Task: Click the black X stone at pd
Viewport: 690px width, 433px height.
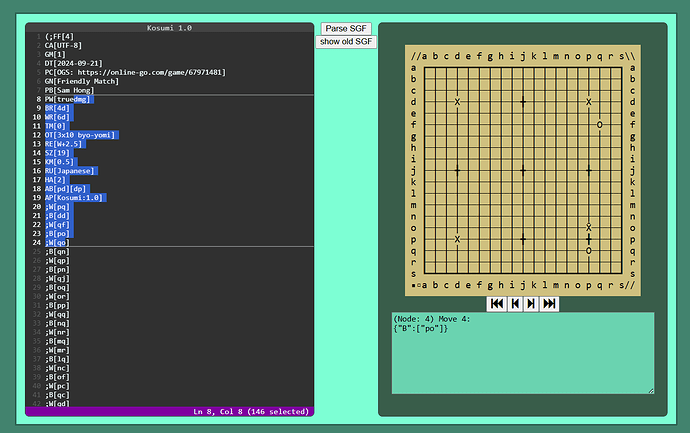Action: point(588,102)
